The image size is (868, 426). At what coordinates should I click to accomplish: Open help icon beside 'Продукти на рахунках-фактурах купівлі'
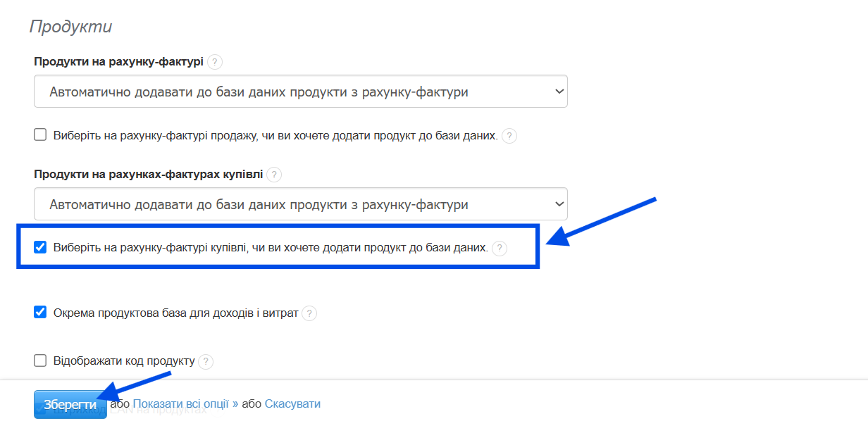(x=274, y=175)
